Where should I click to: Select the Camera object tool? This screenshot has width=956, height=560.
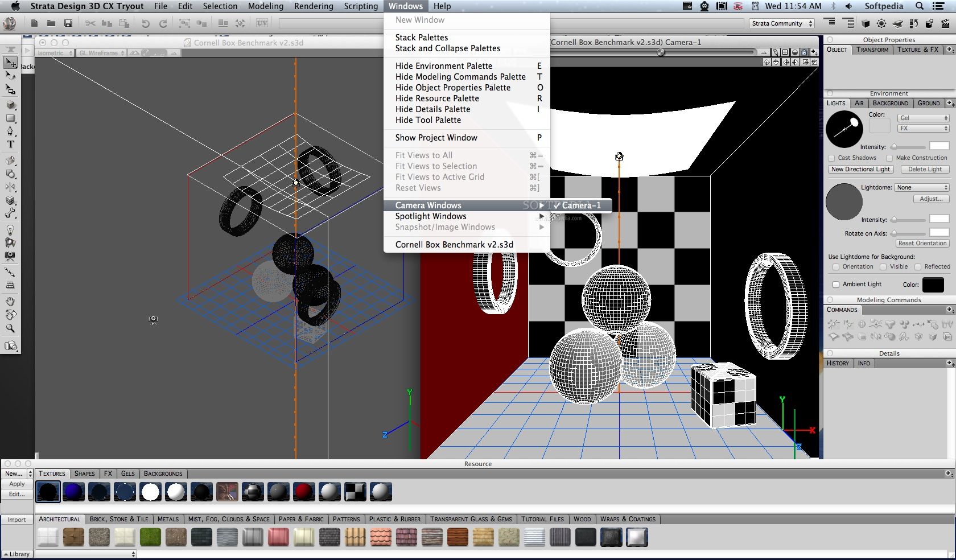click(x=10, y=256)
